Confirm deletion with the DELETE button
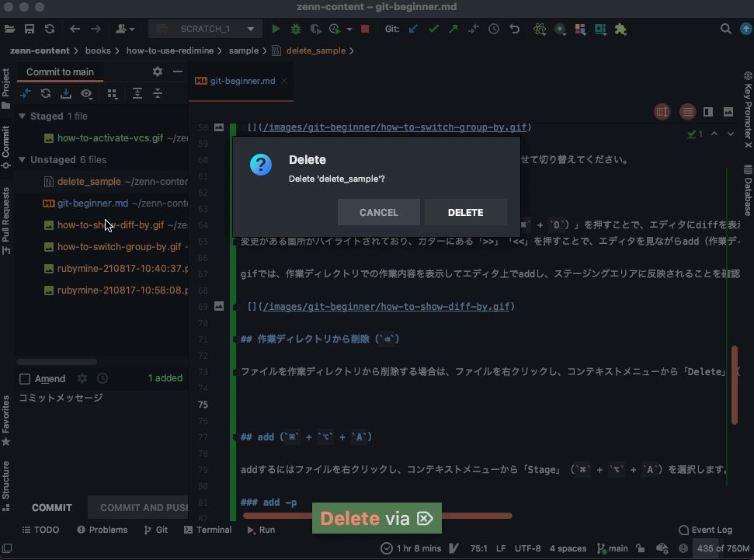 [x=465, y=211]
